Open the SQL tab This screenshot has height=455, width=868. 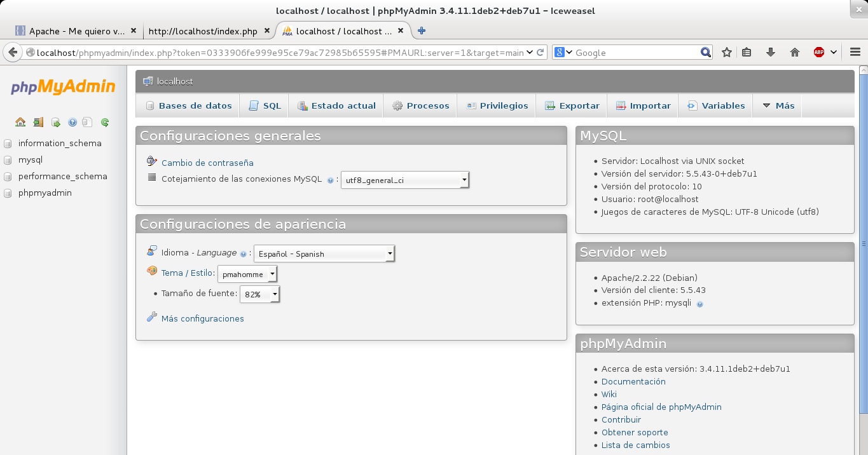[x=265, y=106]
